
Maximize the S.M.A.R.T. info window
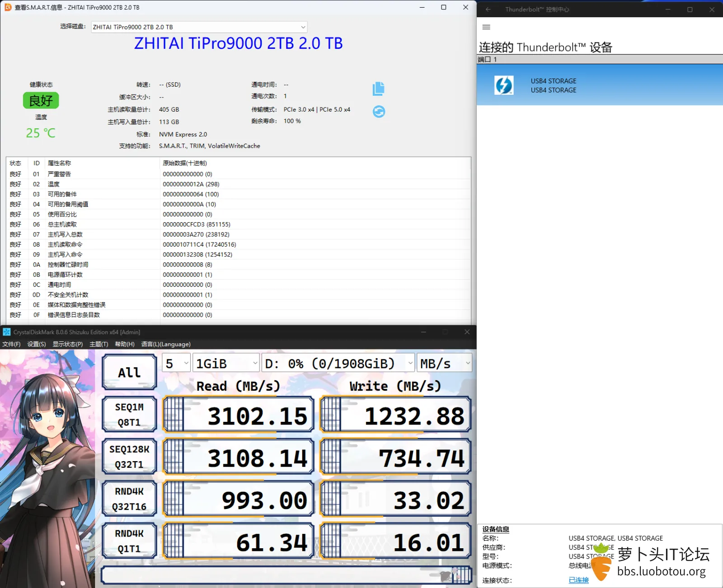444,7
